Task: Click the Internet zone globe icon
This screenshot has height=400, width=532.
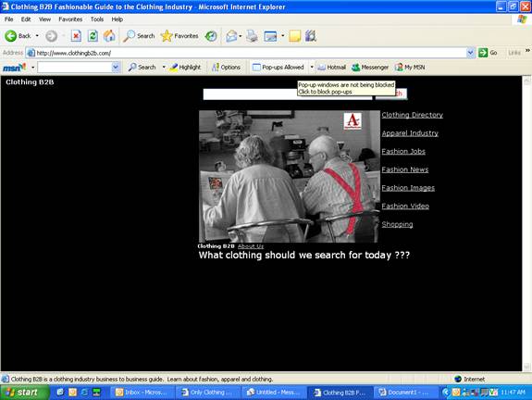Action: 458,379
